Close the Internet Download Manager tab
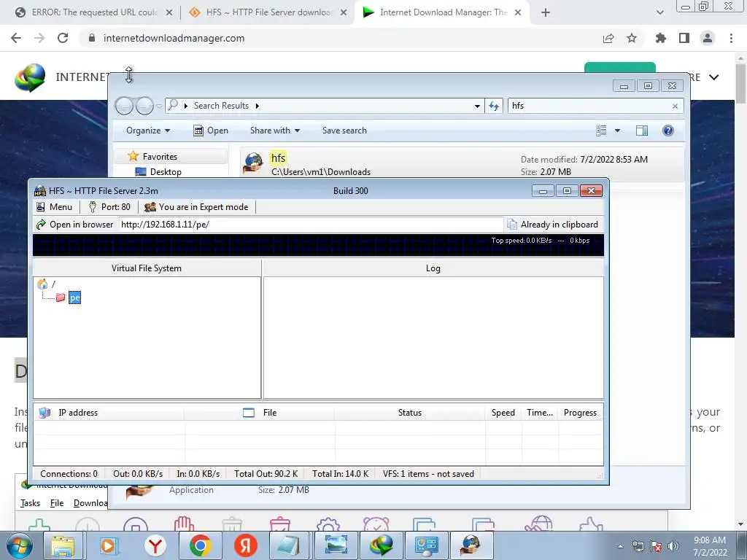Image resolution: width=747 pixels, height=560 pixels. [x=519, y=12]
